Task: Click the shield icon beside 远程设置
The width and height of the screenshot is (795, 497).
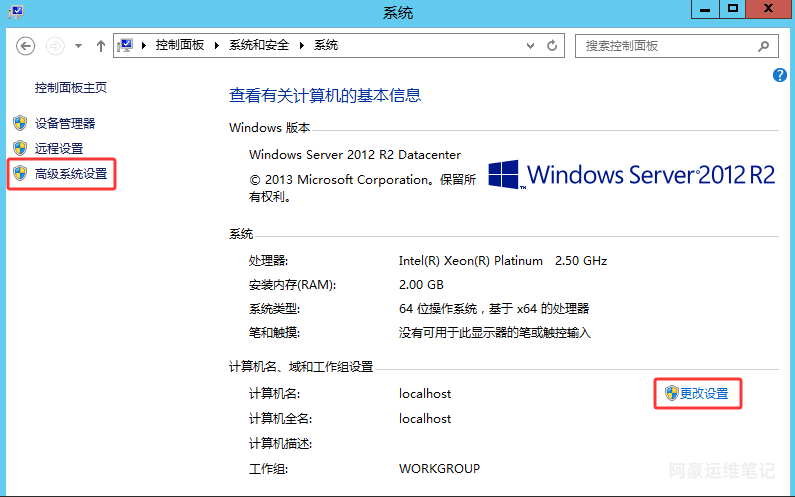Action: tap(20, 148)
